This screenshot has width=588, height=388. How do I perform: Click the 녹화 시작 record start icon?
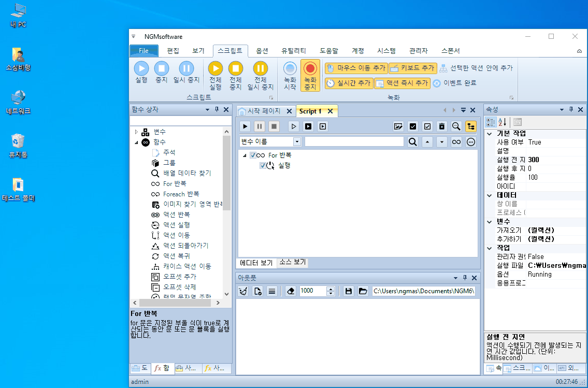pos(290,68)
